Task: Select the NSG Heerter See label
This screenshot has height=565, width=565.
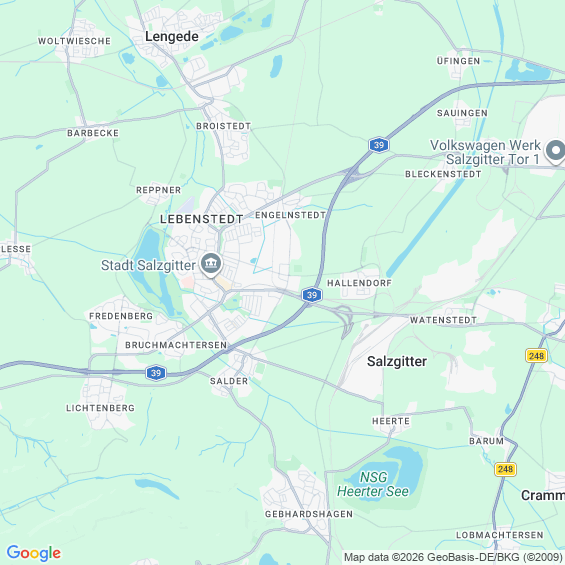Action: (x=373, y=484)
